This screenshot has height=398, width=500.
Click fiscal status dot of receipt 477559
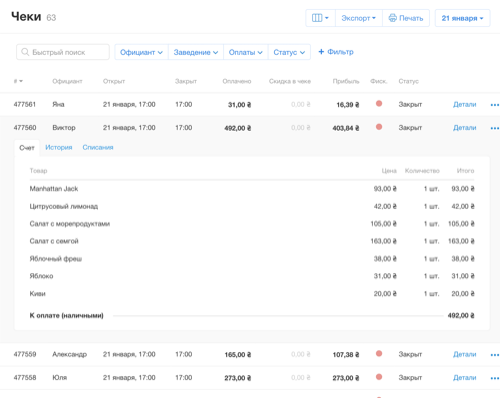click(379, 354)
